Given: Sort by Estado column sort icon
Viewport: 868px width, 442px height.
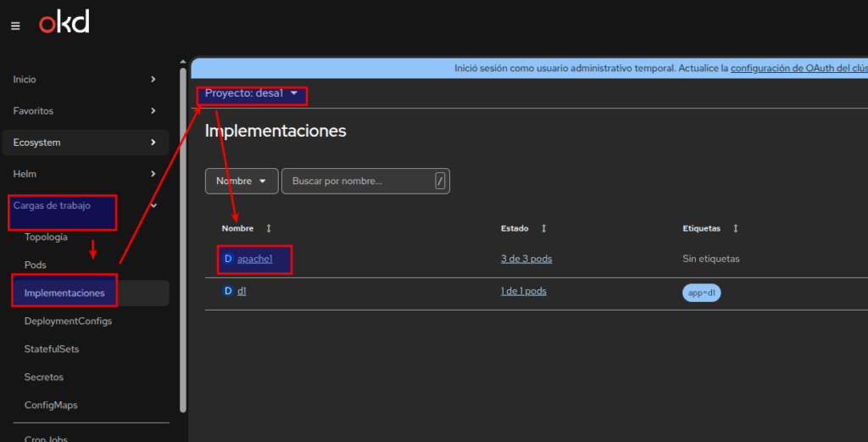Looking at the screenshot, I should 543,229.
